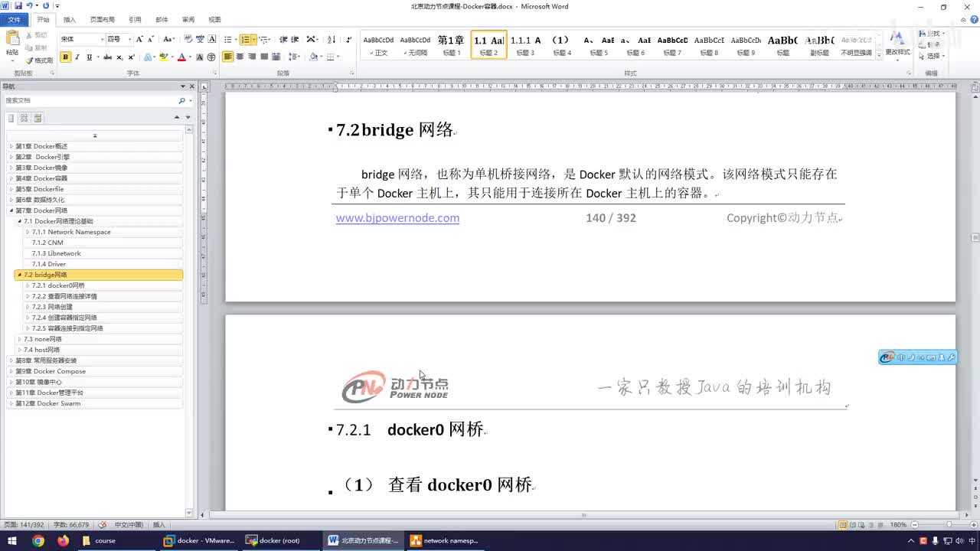Jump to the next heading with the down triangle
Viewport: 980px width, 551px height.
[x=188, y=118]
